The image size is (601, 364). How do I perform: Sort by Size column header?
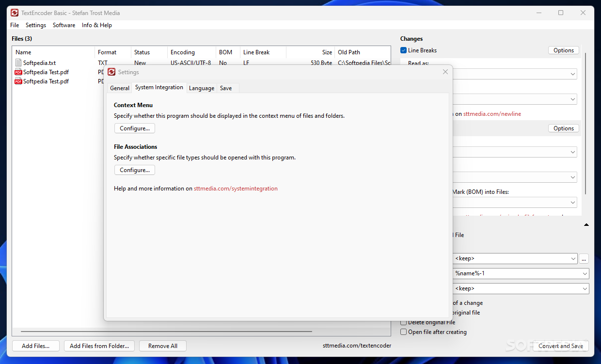310,52
